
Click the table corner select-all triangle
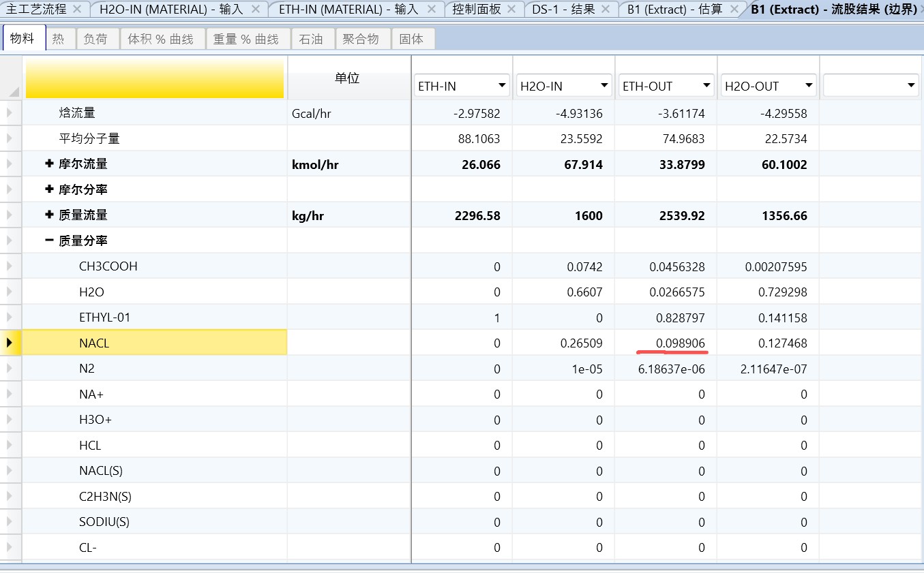(x=14, y=92)
